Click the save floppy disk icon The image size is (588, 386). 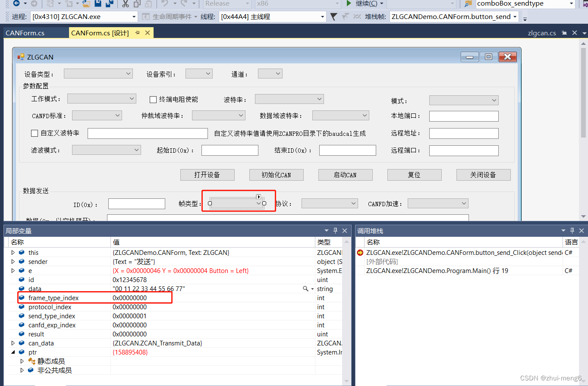(98, 3)
